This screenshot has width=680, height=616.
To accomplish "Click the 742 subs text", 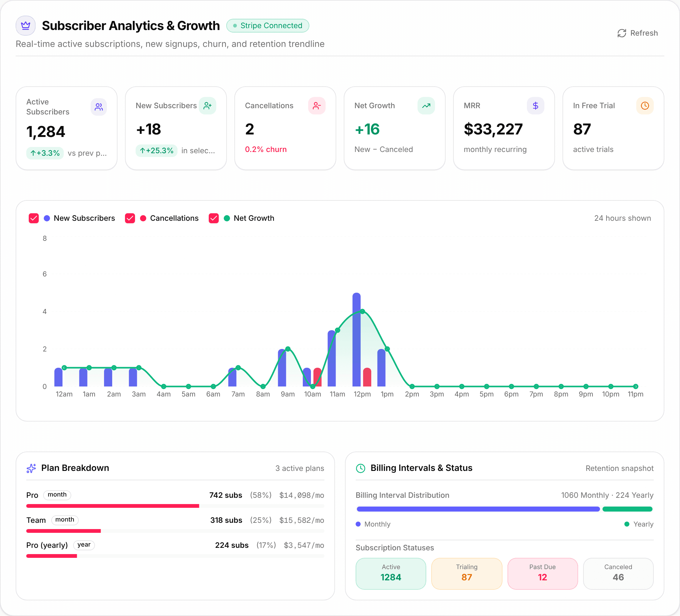I will (226, 495).
